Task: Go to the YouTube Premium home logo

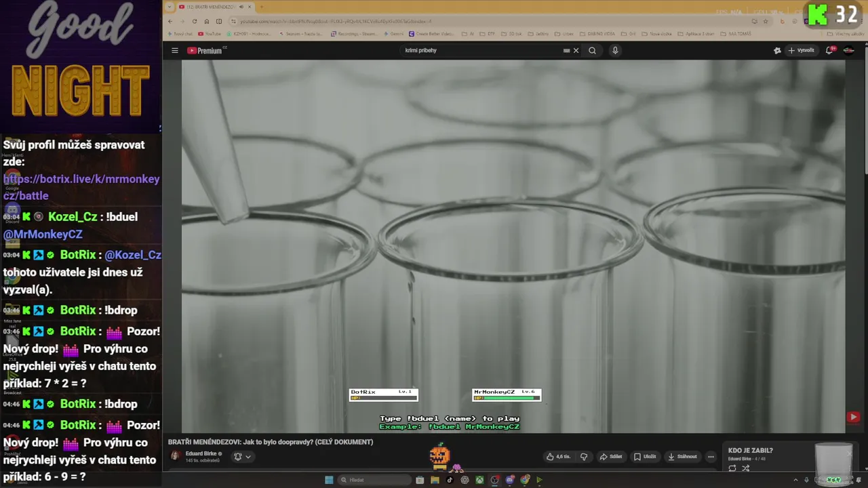Action: 206,50
